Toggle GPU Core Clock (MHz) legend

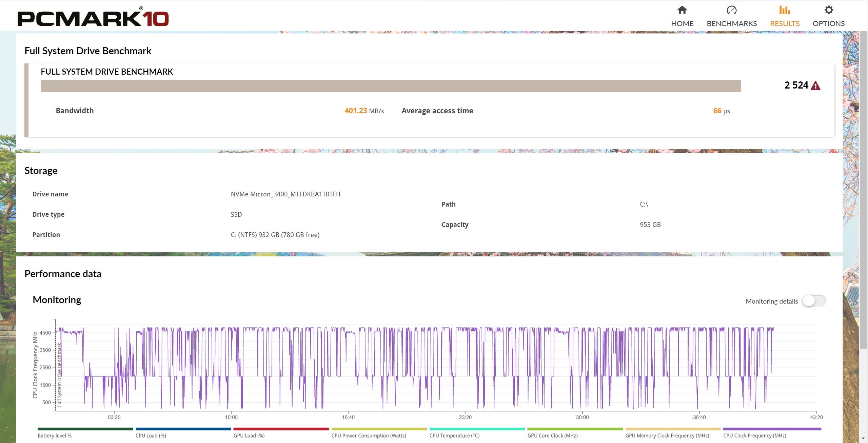tap(575, 432)
